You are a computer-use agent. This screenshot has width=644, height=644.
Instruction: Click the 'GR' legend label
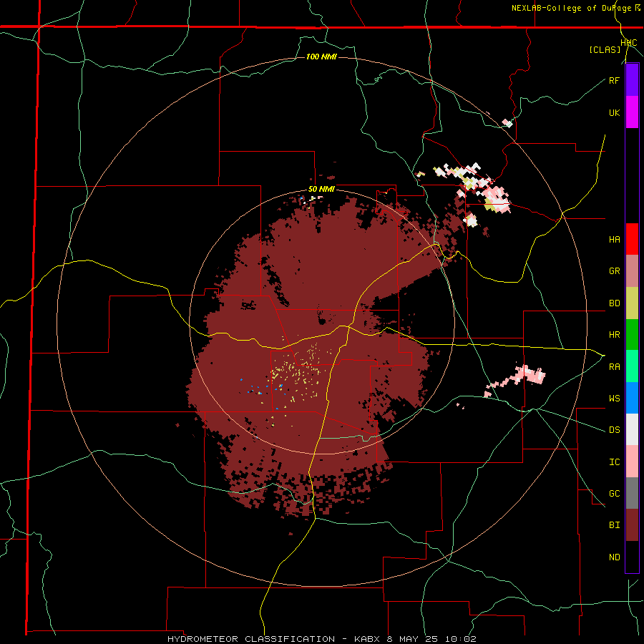click(x=614, y=271)
